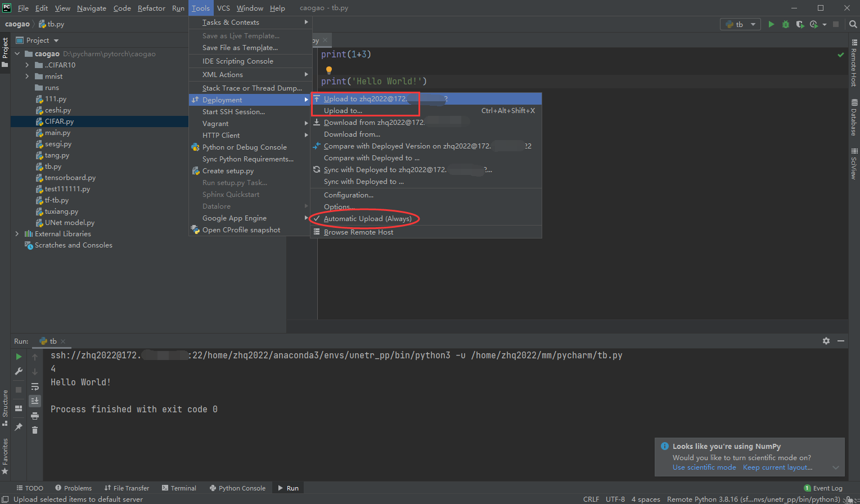Expand the XML Actions submenu

[250, 75]
